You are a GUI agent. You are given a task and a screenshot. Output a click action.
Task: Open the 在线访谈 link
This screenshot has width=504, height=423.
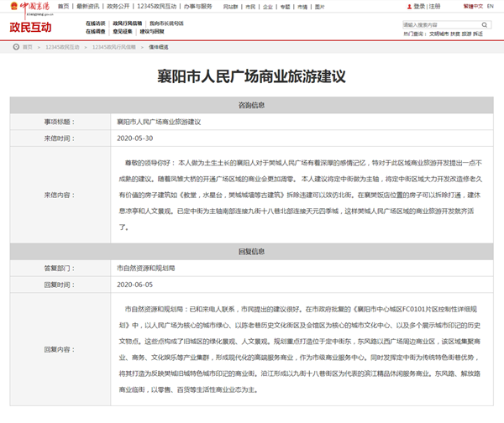pyautogui.click(x=96, y=23)
